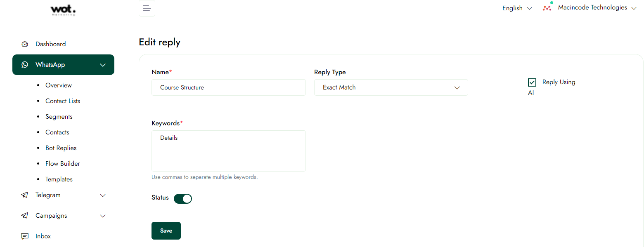Click the Dashboard gauge icon

[25, 44]
